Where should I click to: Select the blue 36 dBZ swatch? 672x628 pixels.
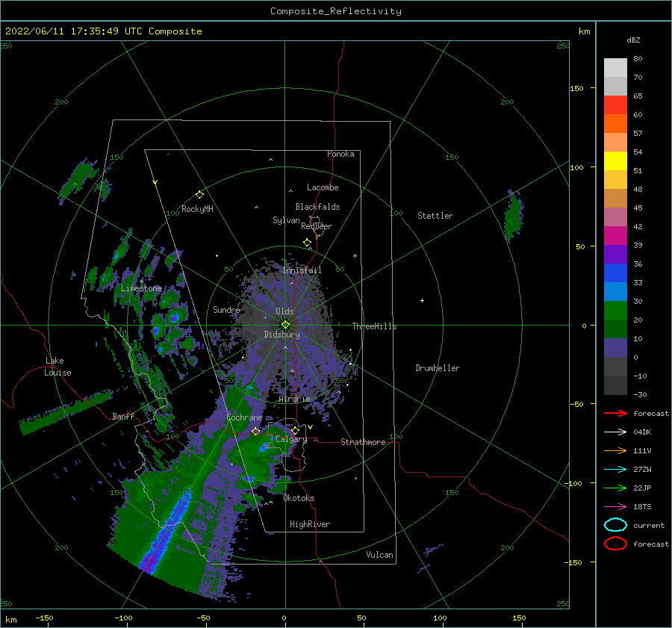point(615,273)
